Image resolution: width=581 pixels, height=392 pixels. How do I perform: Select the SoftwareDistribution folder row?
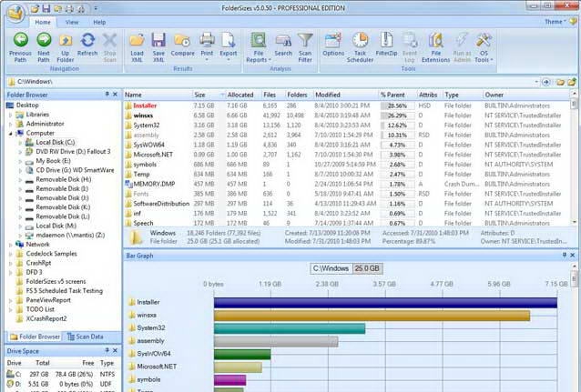click(346, 204)
